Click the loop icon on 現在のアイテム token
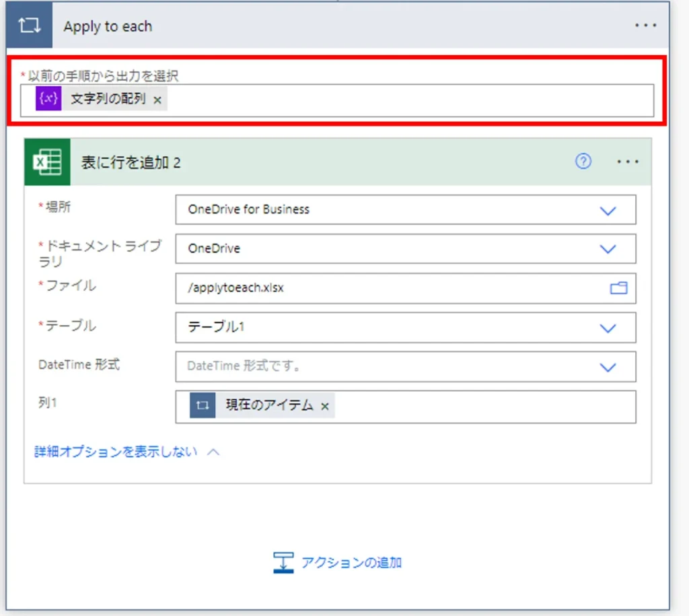Screen dimensions: 689x616 pyautogui.click(x=203, y=406)
